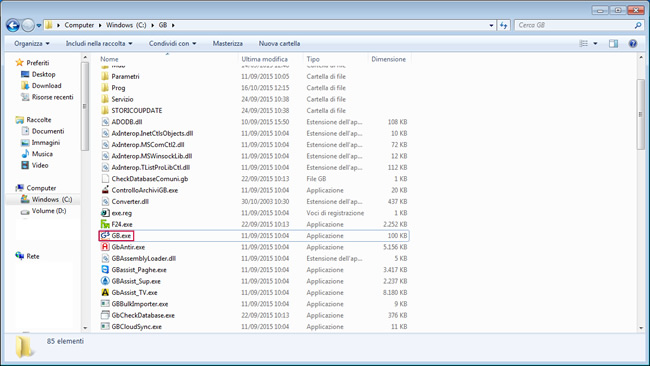Select the Parametri folder icon
This screenshot has width=650, height=366.
[105, 76]
